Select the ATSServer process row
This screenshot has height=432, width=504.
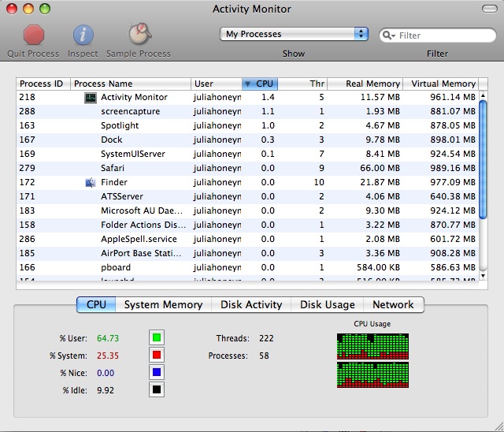[x=247, y=196]
